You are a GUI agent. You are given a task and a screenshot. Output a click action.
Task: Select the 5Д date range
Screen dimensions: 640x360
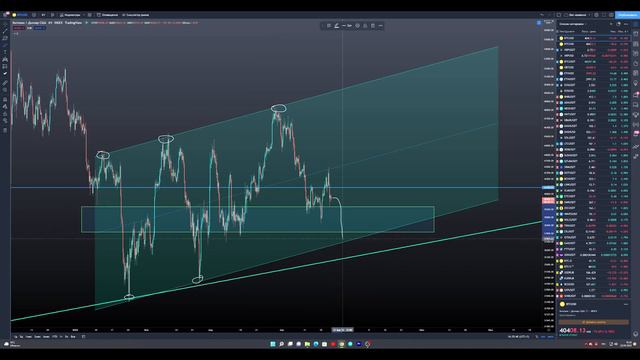(x=22, y=337)
